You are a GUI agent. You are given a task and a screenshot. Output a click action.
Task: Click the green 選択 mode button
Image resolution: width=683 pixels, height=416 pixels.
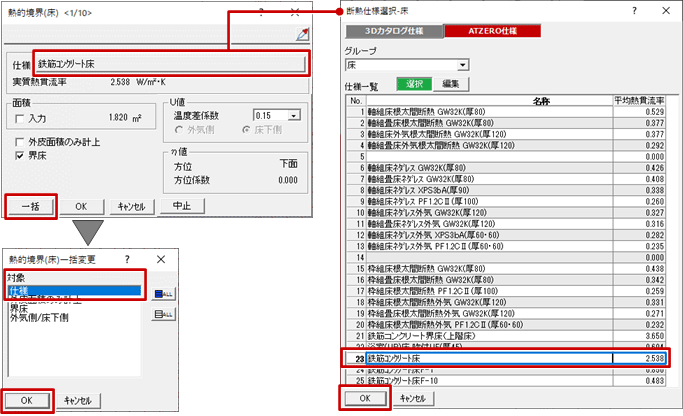(413, 83)
